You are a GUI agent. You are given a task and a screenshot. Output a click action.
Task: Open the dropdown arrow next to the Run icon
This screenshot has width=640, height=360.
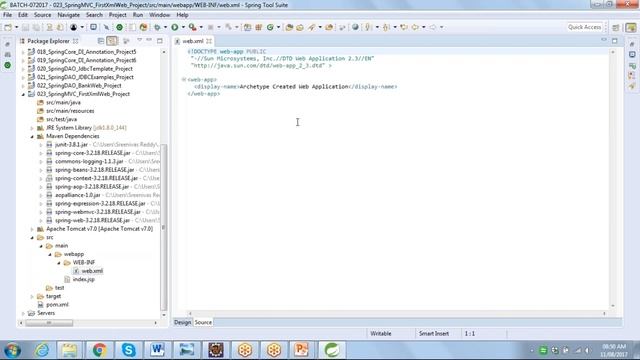[x=183, y=27]
